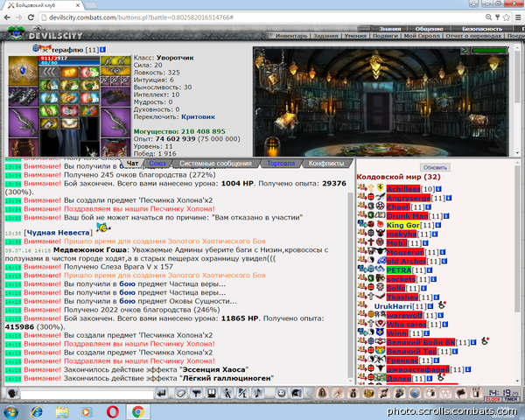Screen dimensions: 525x420
Task: Click the money bag icon in bottom bar
Action: [x=353, y=393]
